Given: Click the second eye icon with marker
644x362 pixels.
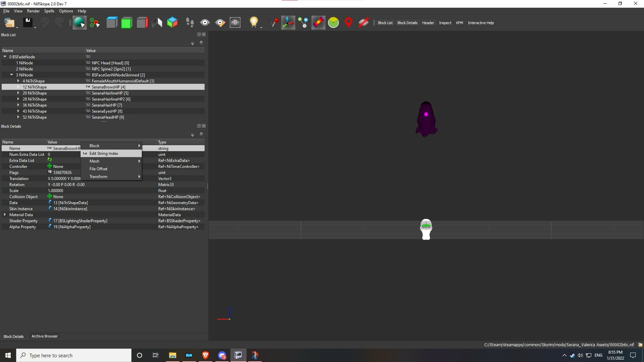Looking at the screenshot, I should pos(220,23).
